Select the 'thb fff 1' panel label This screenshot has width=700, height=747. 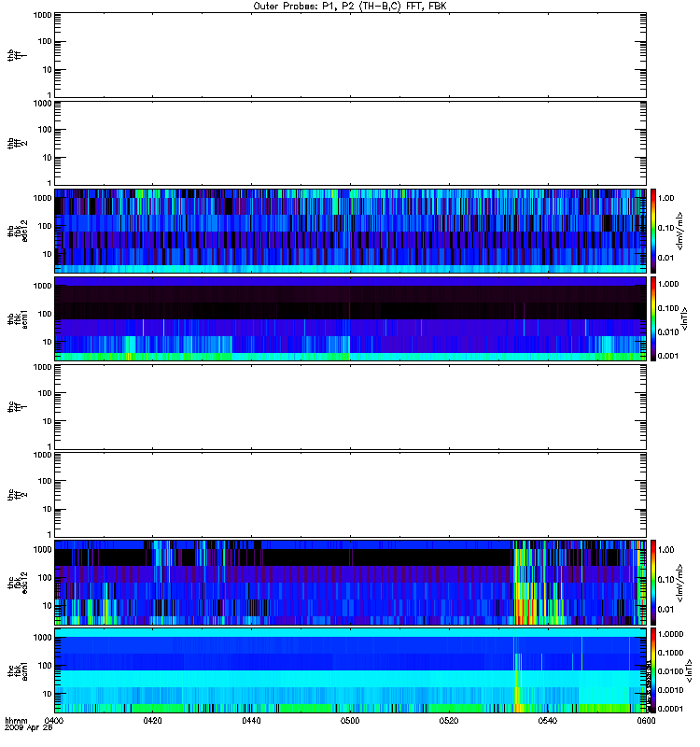tap(17, 55)
